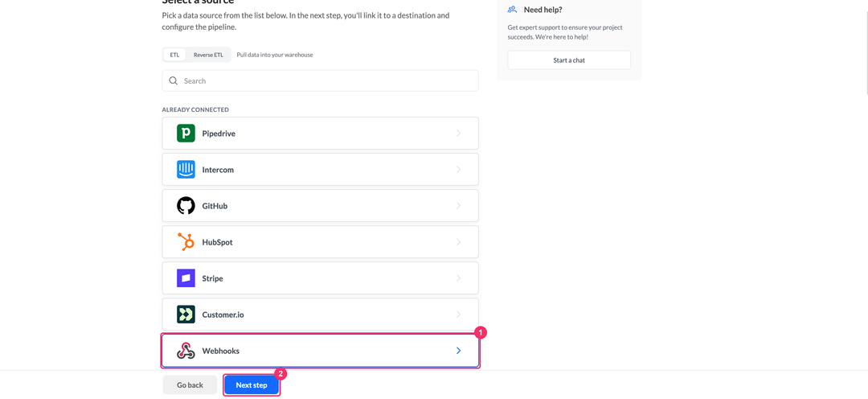This screenshot has height=399, width=868.
Task: Select the Intercom source label
Action: (x=218, y=170)
